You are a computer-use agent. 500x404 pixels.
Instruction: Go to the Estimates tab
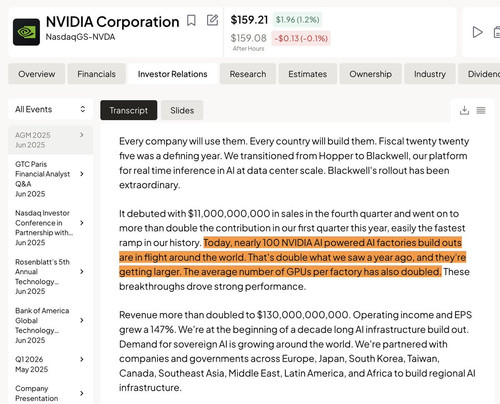click(x=308, y=74)
